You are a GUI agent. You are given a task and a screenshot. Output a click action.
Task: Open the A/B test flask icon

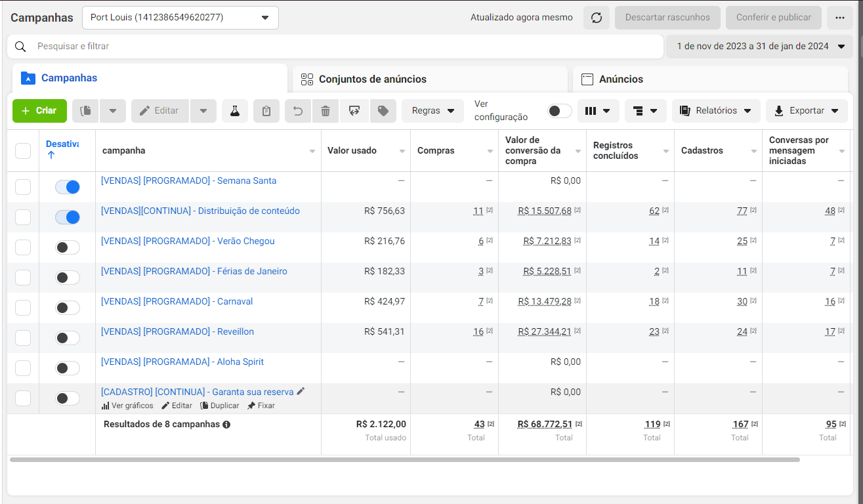coord(234,111)
